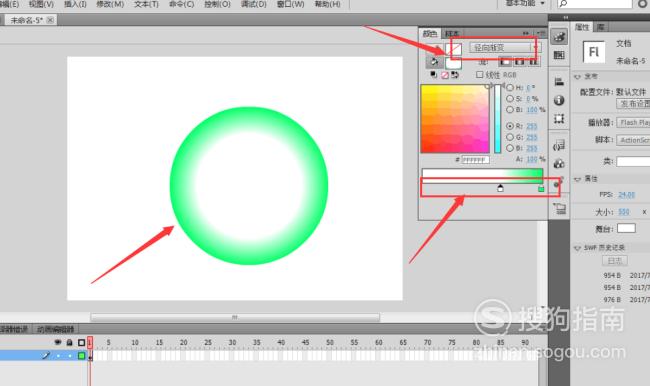Screen dimensions: 650x386
Task: Click the 大小 width value 550
Action: 624,212
